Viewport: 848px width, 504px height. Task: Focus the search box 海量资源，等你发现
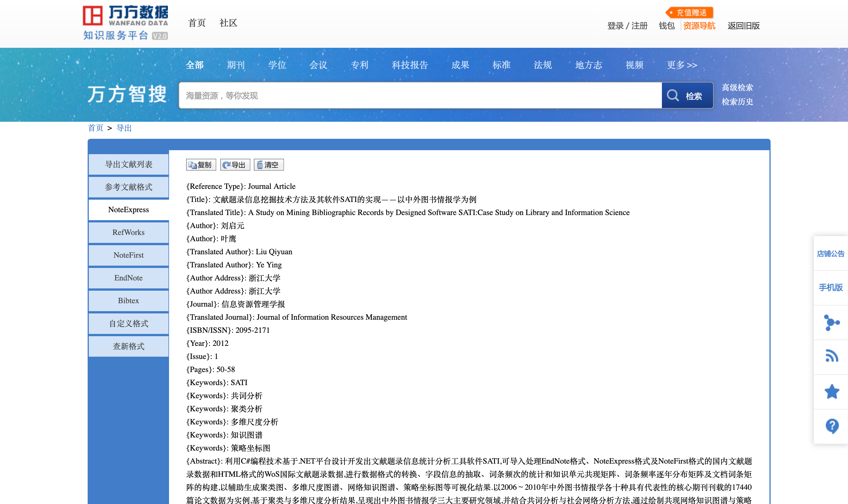[420, 96]
